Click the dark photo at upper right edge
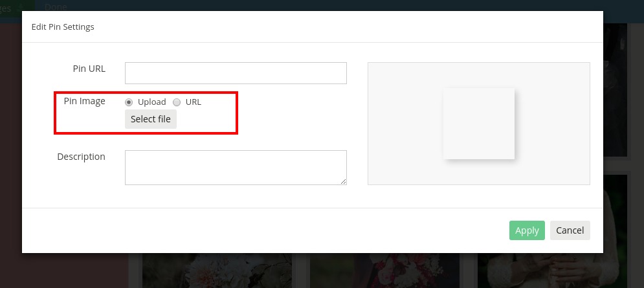The width and height of the screenshot is (644, 288). [x=616, y=90]
